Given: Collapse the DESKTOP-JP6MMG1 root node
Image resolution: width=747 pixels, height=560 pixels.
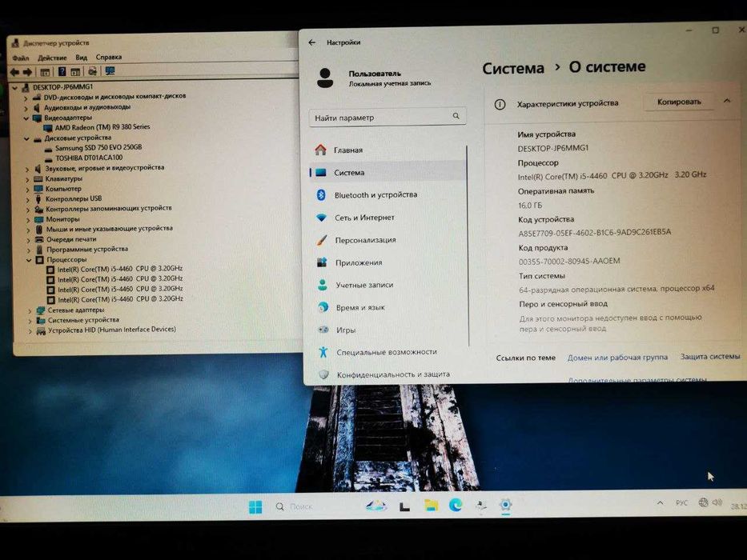Looking at the screenshot, I should [15, 88].
